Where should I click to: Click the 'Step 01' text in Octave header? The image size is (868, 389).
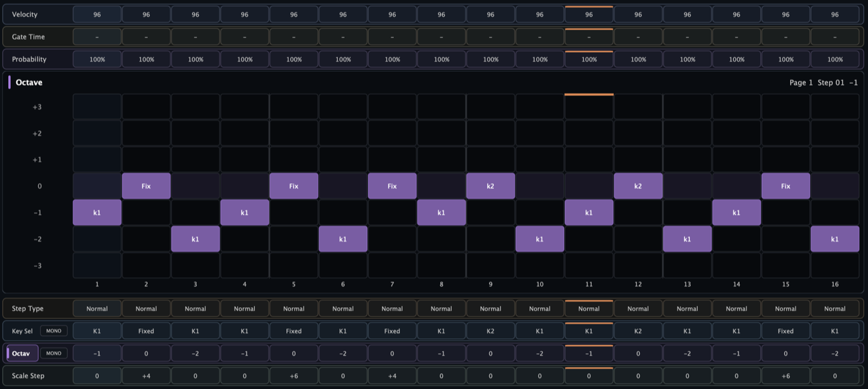tap(831, 82)
